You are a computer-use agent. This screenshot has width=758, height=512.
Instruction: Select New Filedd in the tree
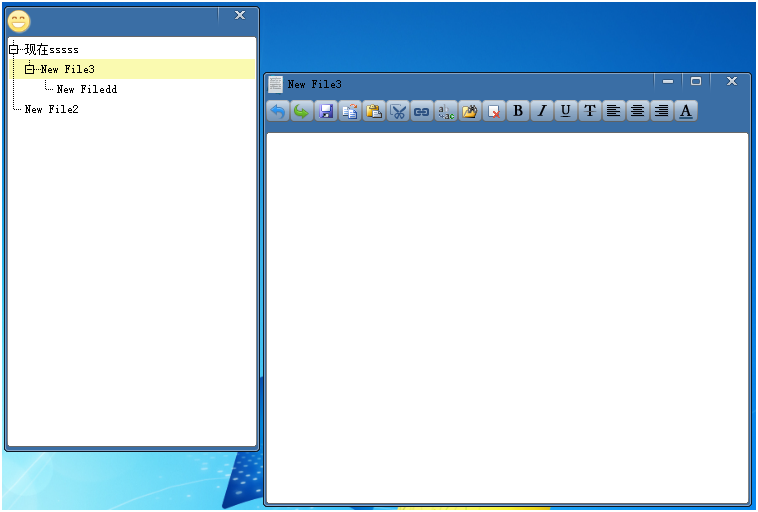tap(87, 89)
